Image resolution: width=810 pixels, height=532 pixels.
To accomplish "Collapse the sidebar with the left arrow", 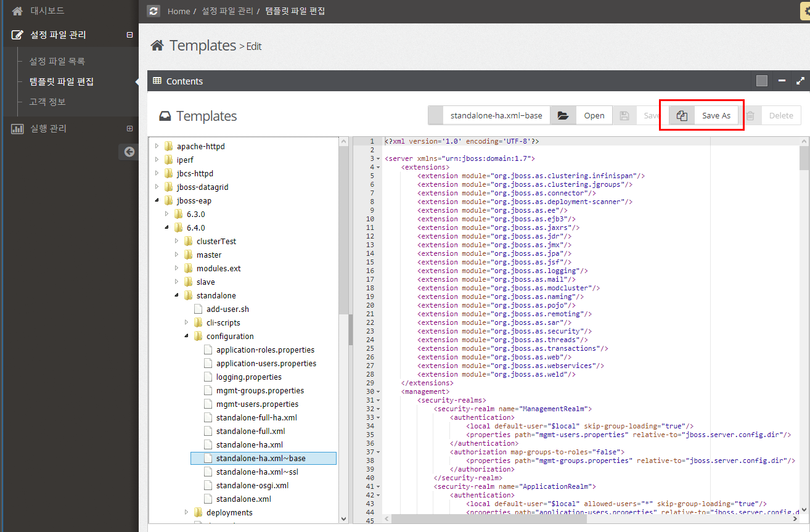I will click(x=129, y=152).
